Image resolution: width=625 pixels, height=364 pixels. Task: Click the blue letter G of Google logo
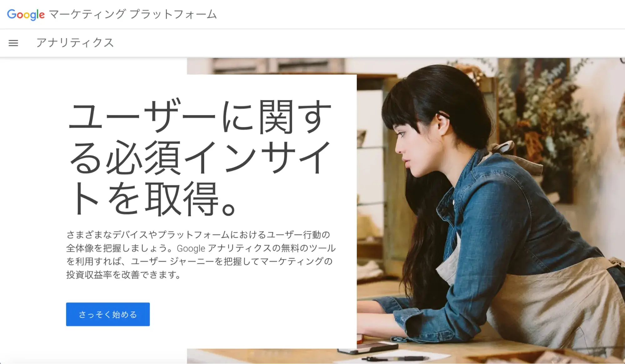tap(12, 14)
